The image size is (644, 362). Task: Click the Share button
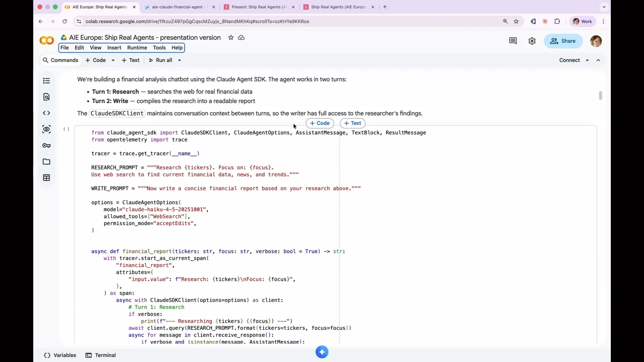point(563,41)
